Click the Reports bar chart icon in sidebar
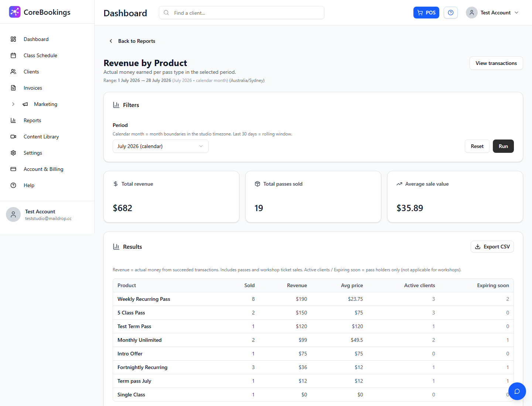The width and height of the screenshot is (532, 406). pyautogui.click(x=13, y=120)
